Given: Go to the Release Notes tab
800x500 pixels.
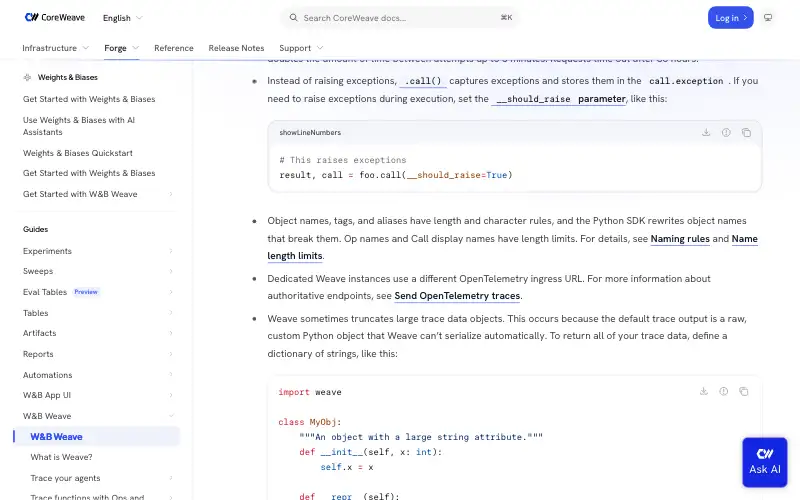Looking at the screenshot, I should point(236,48).
